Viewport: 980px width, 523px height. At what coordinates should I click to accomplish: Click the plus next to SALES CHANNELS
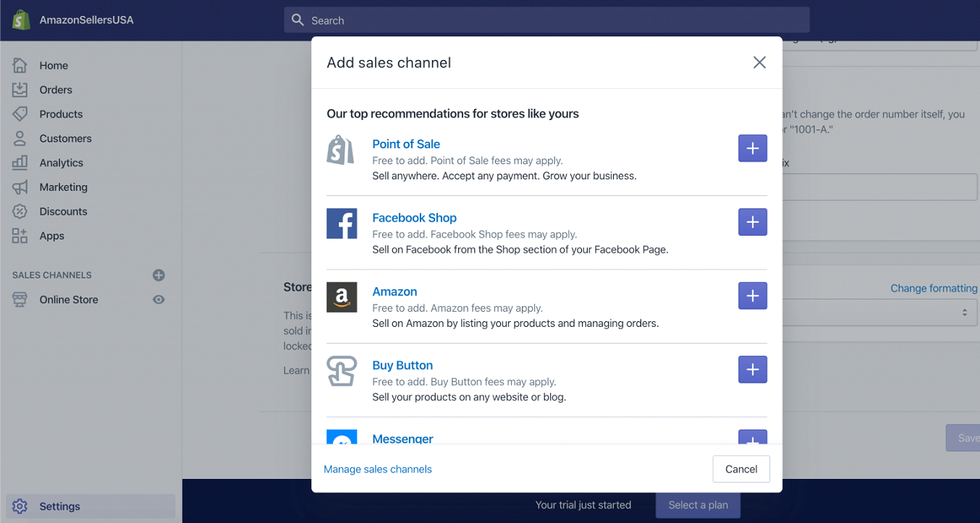[159, 275]
